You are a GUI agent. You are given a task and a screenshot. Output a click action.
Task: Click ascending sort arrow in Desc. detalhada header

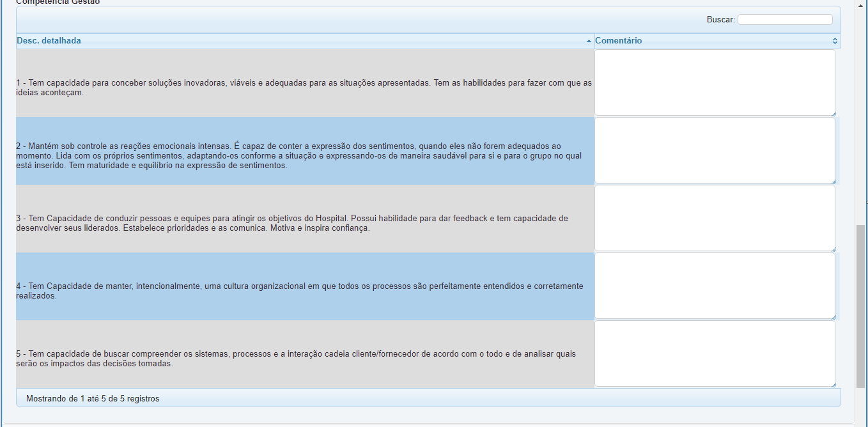coord(589,41)
